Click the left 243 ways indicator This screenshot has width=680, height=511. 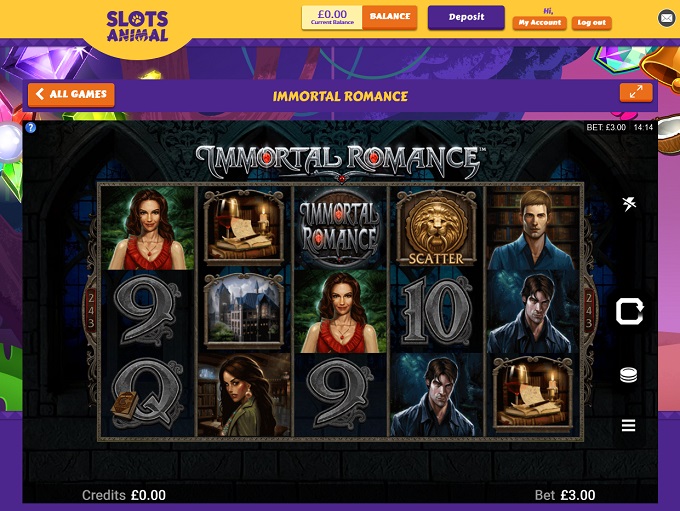pyautogui.click(x=91, y=311)
